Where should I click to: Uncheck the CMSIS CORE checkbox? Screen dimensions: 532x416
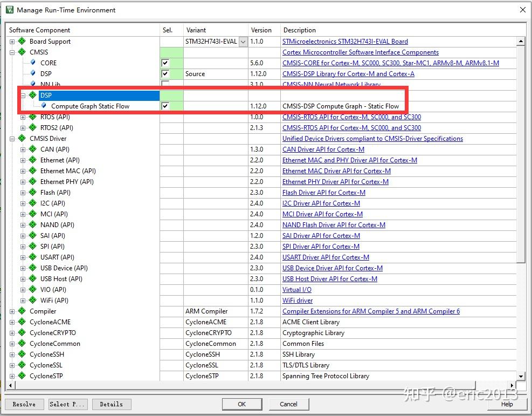[165, 63]
